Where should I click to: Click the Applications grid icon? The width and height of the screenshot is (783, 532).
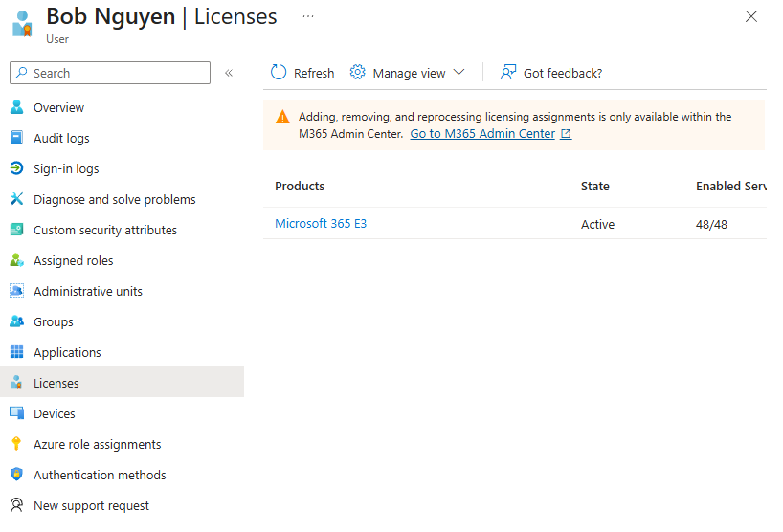tap(16, 352)
